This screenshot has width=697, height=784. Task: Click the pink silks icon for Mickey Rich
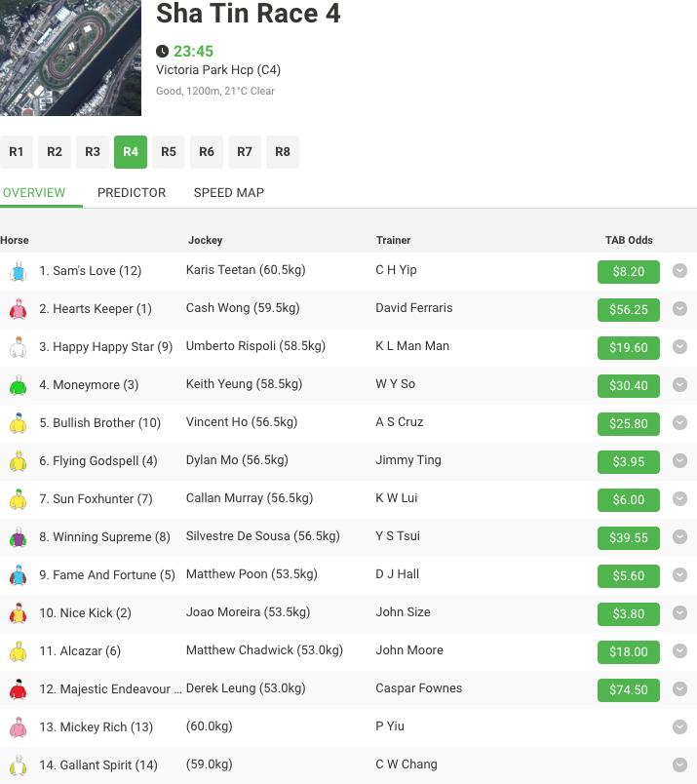[18, 727]
